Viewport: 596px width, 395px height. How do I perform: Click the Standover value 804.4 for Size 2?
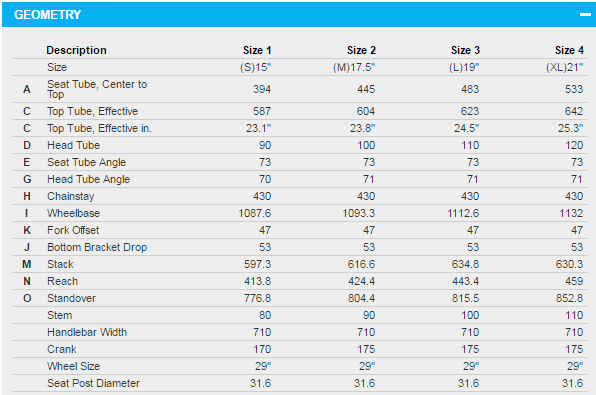(361, 298)
